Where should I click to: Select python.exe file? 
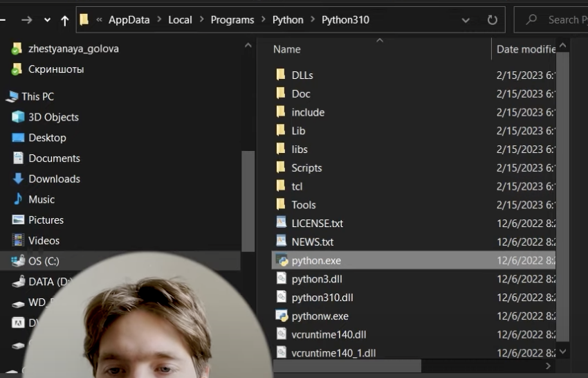click(413, 260)
